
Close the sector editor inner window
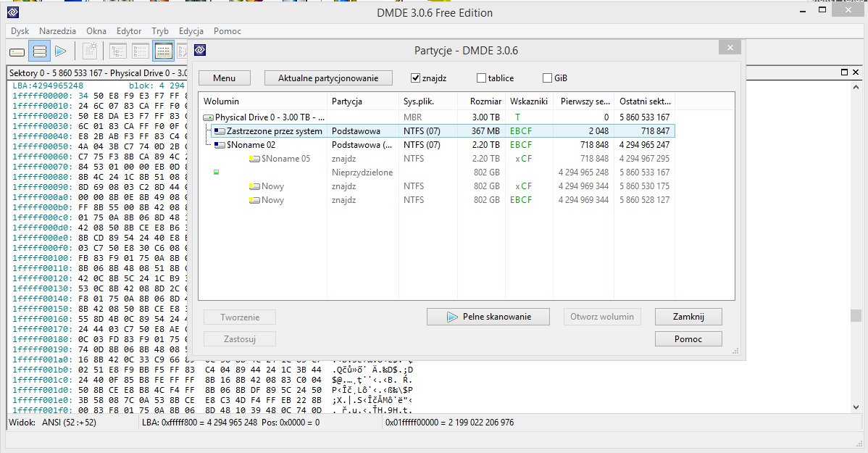(856, 72)
